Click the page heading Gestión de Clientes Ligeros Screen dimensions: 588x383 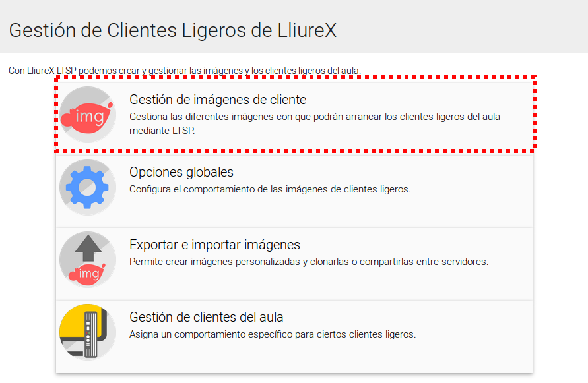coord(173,30)
